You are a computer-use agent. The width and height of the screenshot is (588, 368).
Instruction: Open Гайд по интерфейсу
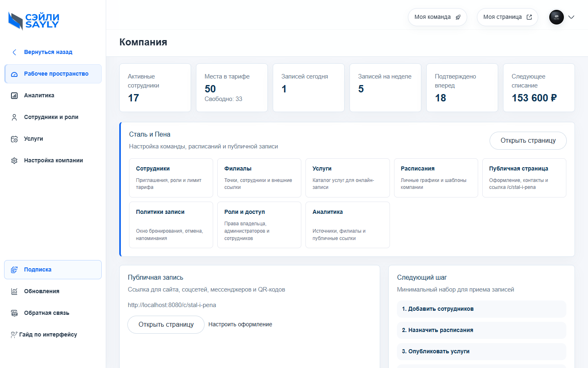pos(53,335)
